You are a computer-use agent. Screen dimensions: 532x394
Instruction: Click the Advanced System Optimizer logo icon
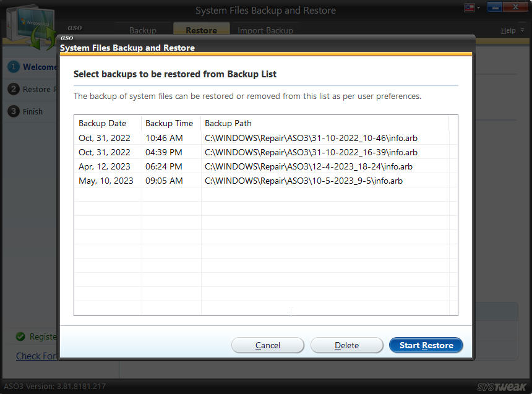click(x=31, y=26)
